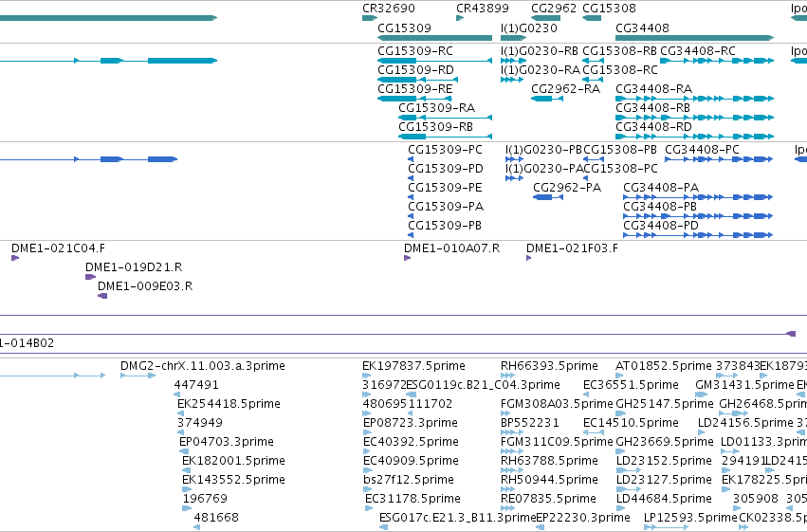Click the DME1-021C04.F feature
Viewport: 807px width, 532px height.
click(x=15, y=258)
